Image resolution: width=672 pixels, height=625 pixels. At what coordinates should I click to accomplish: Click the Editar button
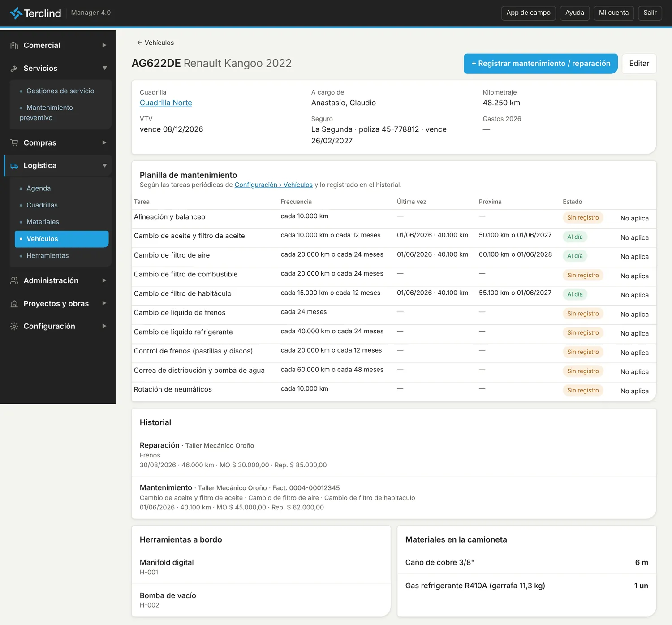click(639, 64)
